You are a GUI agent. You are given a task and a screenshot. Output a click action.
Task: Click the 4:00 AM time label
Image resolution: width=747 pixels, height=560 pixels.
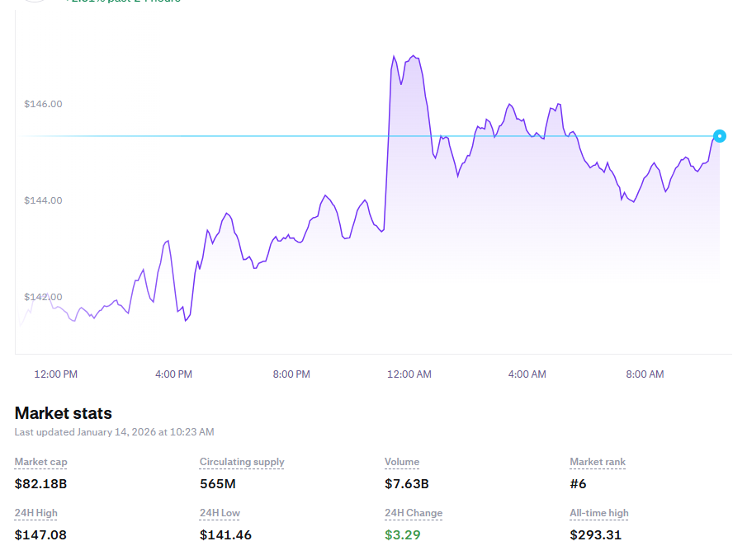[x=527, y=374]
